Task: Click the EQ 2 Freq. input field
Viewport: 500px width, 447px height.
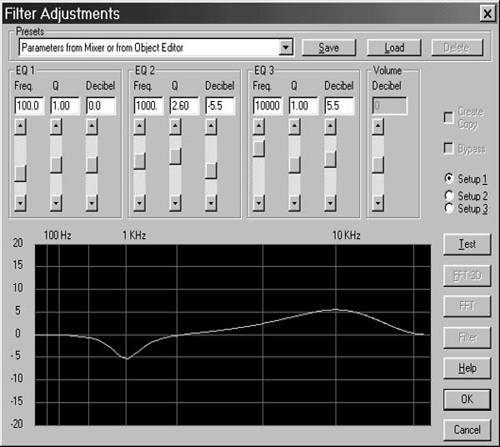Action: click(148, 106)
